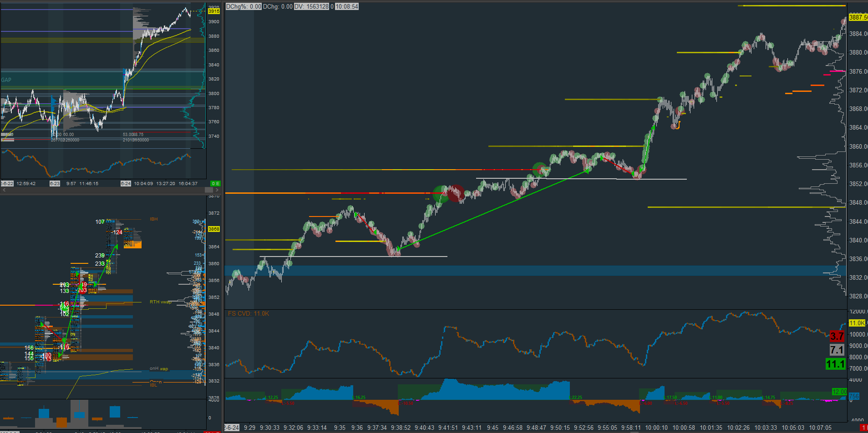Click the RTH vwap label
Screen dimensions: 868x433
point(161,302)
